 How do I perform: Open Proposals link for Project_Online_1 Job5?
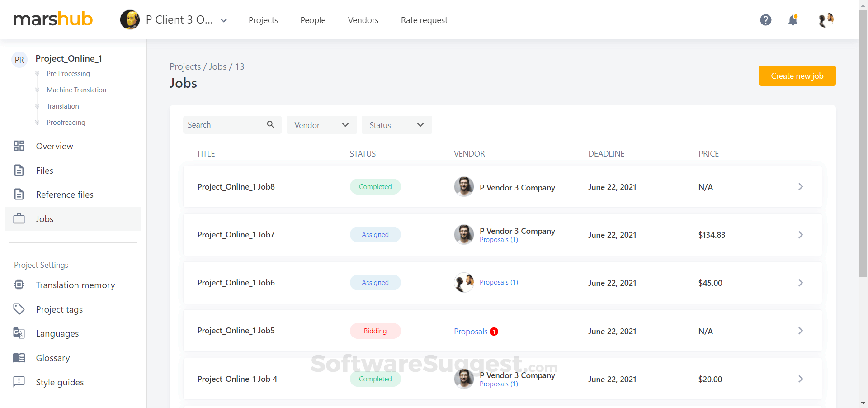471,331
